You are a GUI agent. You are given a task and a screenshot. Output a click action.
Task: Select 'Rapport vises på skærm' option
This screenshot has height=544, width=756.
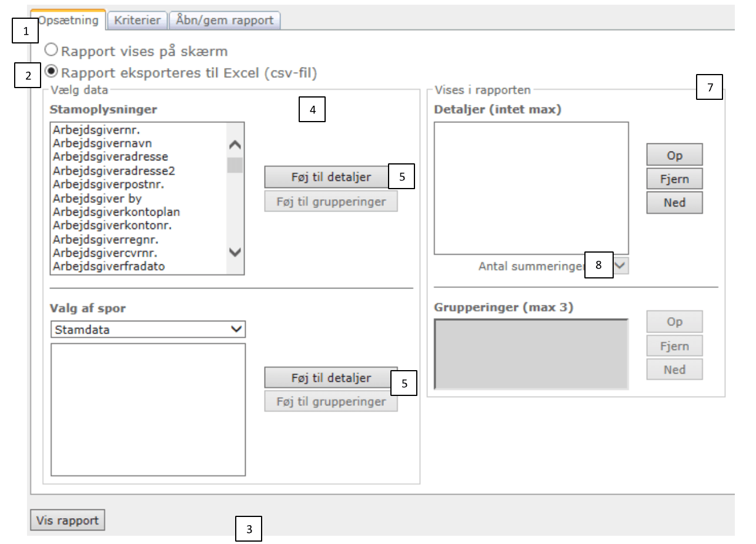[x=51, y=51]
